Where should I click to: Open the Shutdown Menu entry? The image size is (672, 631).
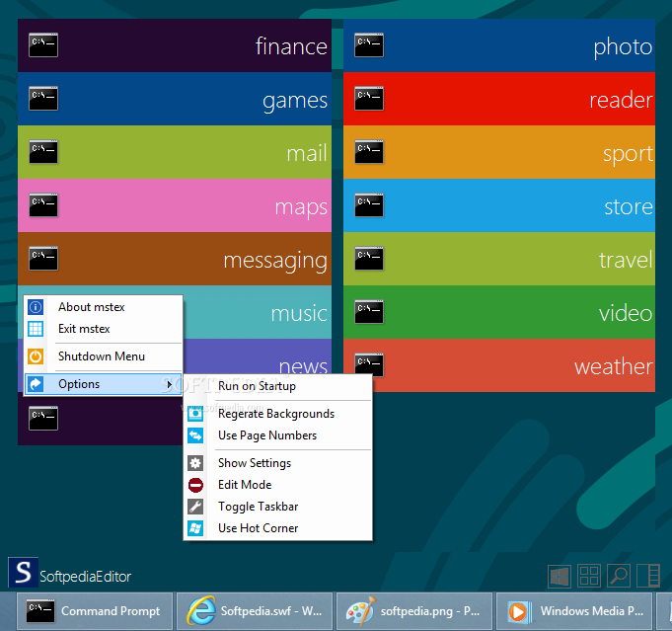[104, 356]
